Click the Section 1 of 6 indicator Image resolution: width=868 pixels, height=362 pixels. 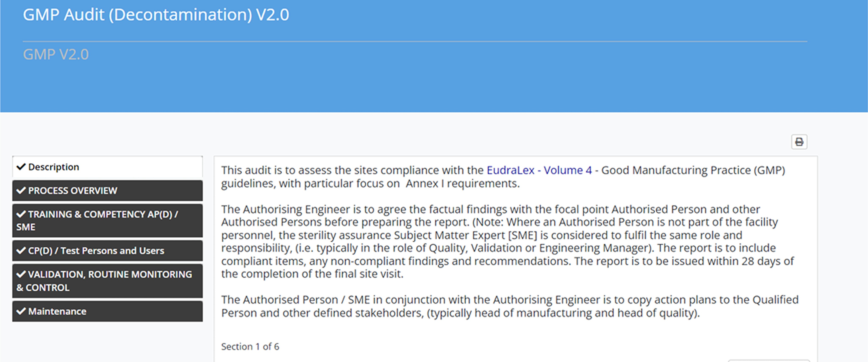(x=250, y=347)
